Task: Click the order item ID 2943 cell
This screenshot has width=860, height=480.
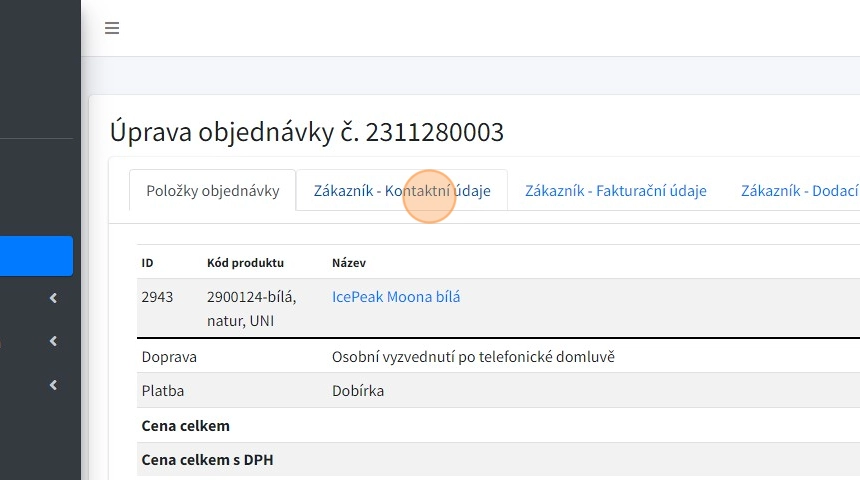Action: tap(158, 297)
